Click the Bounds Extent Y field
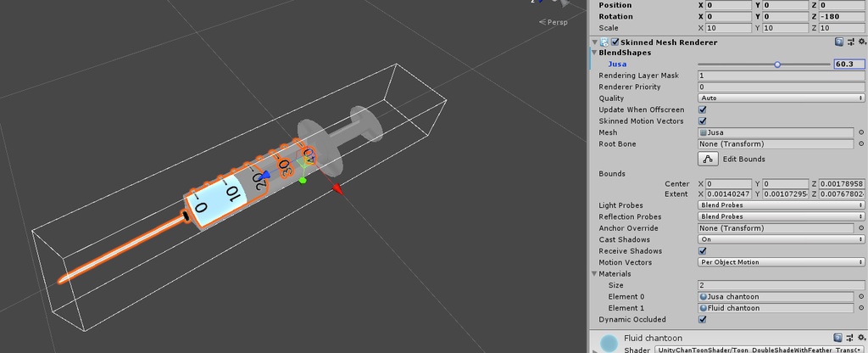868x353 pixels. click(786, 194)
